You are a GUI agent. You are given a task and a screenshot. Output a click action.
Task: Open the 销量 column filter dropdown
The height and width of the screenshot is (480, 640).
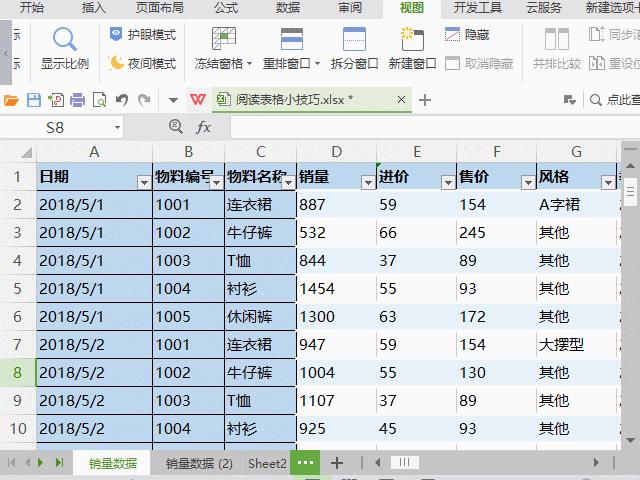369,182
